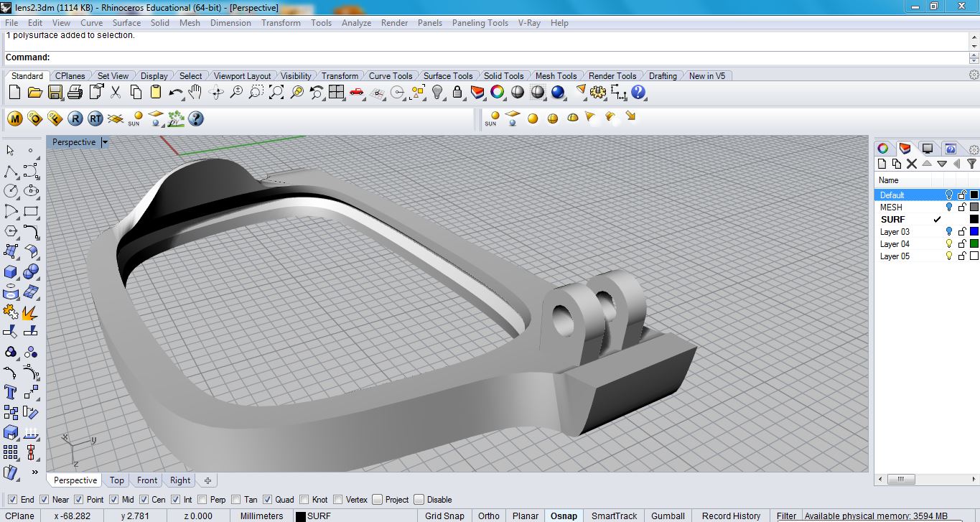Disable the Quad osnap checkbox
980x522 pixels.
tap(267, 500)
